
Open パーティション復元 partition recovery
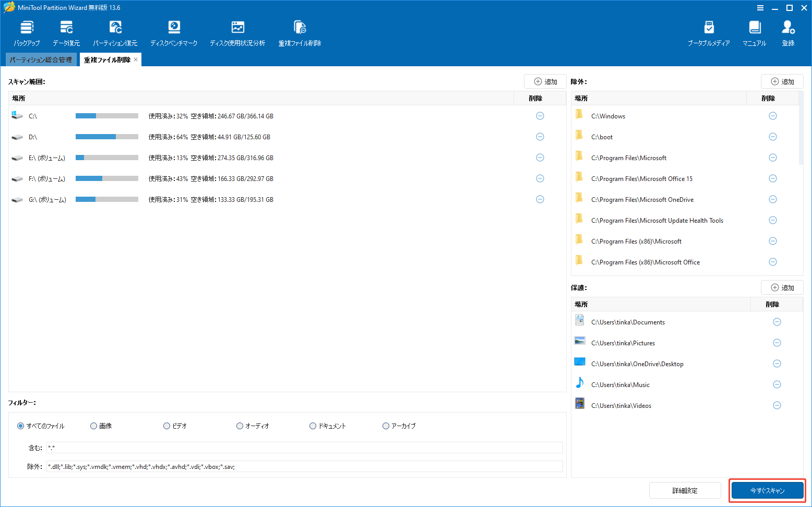point(115,31)
